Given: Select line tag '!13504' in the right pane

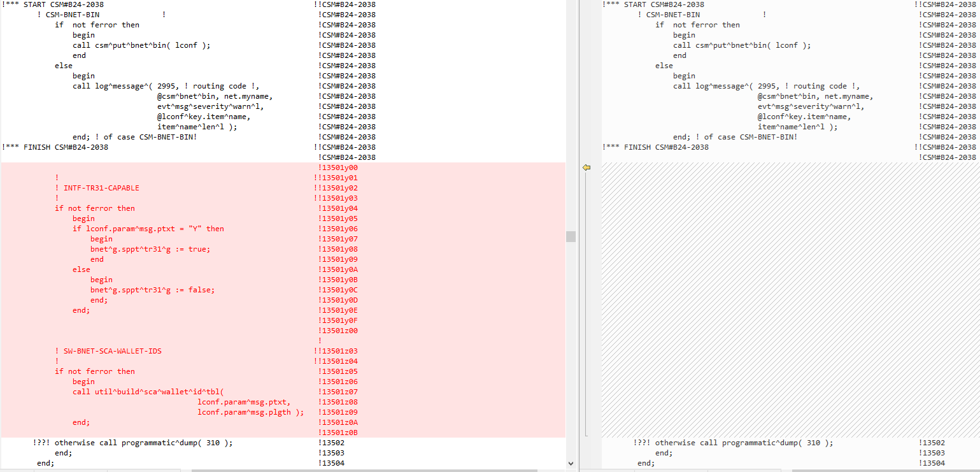Looking at the screenshot, I should coord(932,463).
